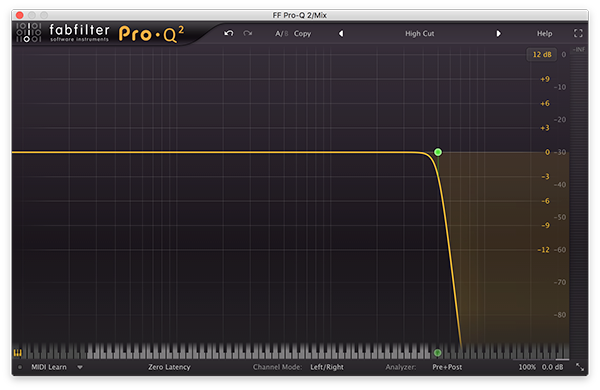The height and width of the screenshot is (390, 600).
Task: Click the MIDI Learn indicator dot
Action: (20, 367)
